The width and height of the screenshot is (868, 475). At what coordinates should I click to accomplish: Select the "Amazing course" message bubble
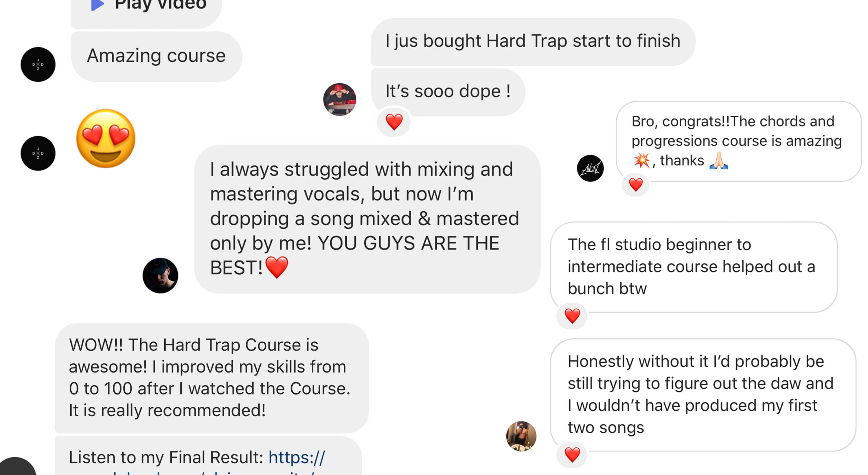(x=156, y=57)
